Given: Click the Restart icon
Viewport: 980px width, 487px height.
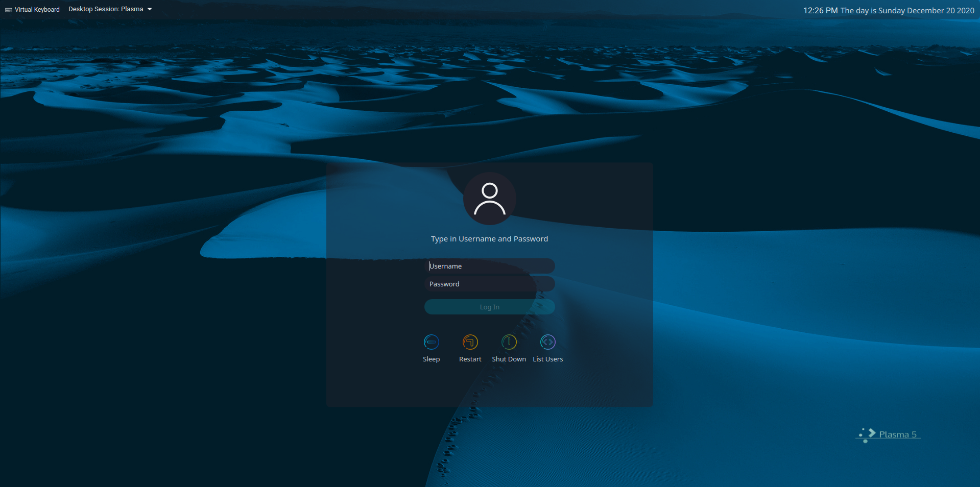Looking at the screenshot, I should 470,342.
